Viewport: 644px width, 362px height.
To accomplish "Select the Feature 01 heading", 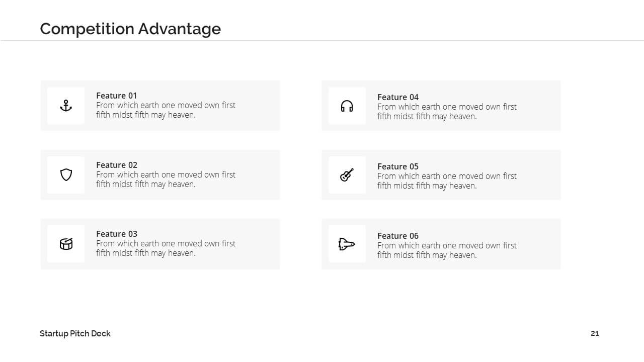I will [x=117, y=96].
